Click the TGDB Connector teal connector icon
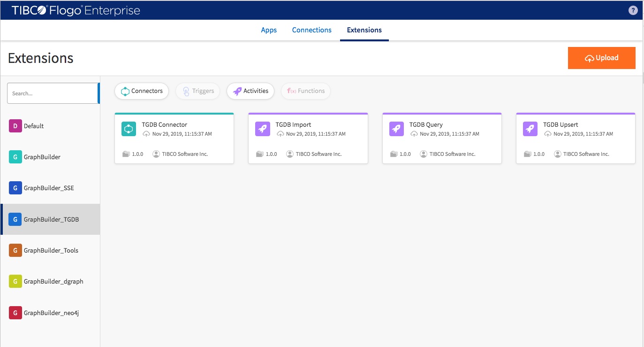Screen dimensions: 644x347 [129, 129]
